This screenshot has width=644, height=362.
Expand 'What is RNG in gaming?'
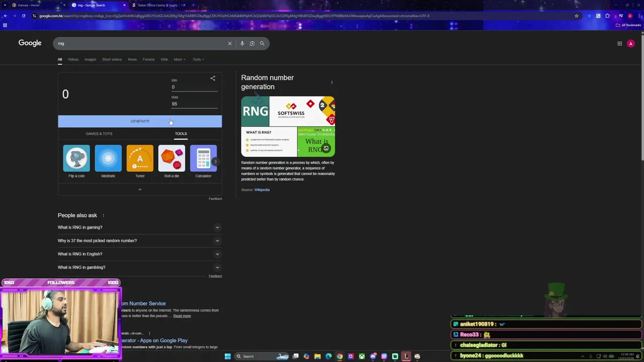pyautogui.click(x=139, y=227)
